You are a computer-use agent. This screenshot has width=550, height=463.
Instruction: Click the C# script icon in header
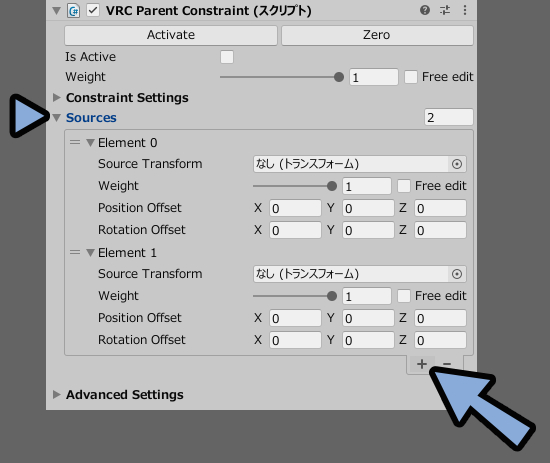[74, 11]
